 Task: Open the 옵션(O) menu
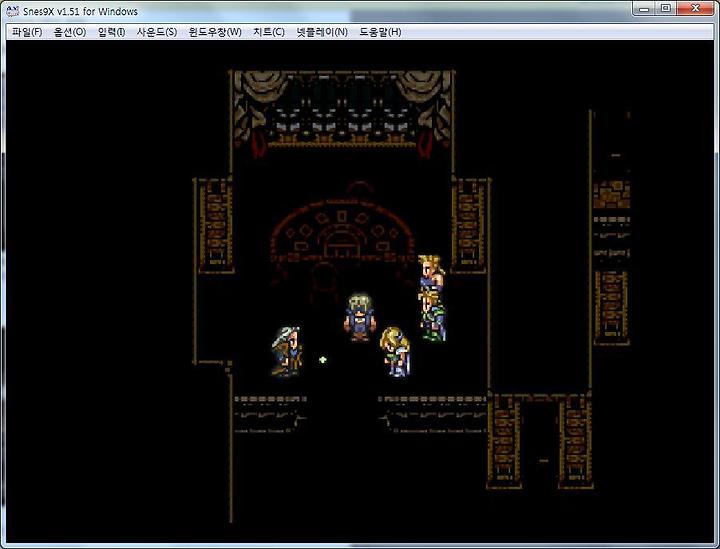click(70, 32)
